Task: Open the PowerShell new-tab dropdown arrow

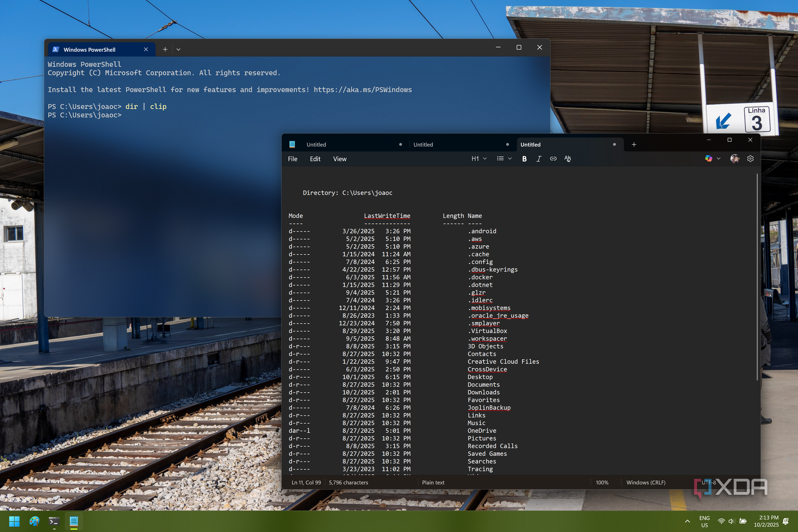Action: pos(178,49)
